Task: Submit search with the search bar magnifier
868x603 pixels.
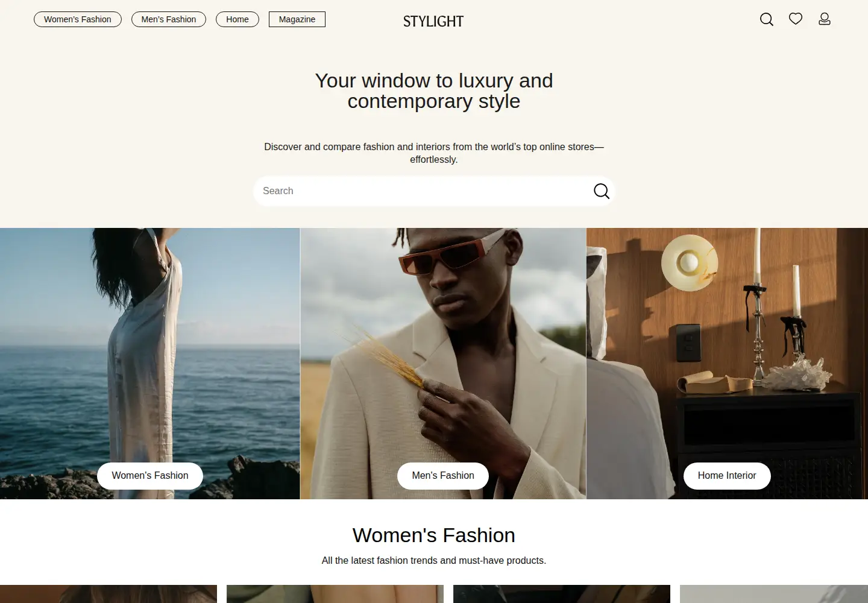Action: point(602,191)
